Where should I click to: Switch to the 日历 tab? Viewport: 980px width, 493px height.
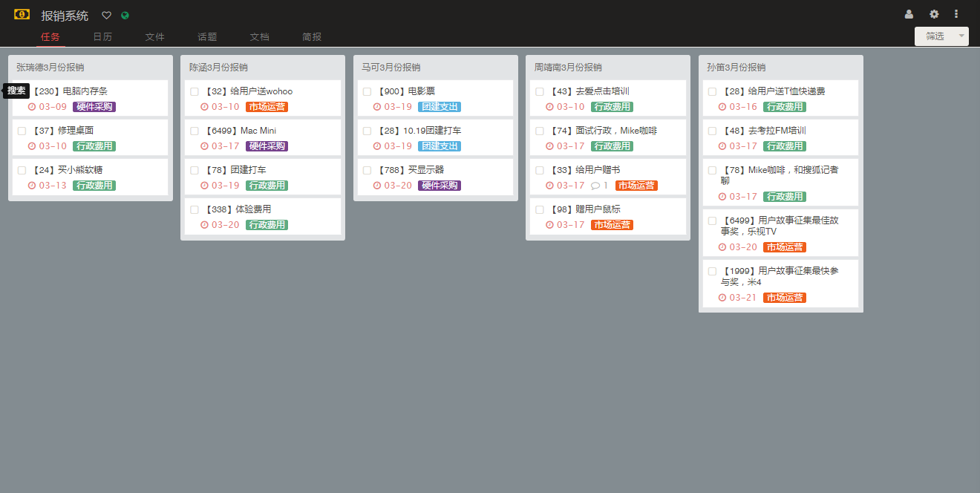coord(102,36)
